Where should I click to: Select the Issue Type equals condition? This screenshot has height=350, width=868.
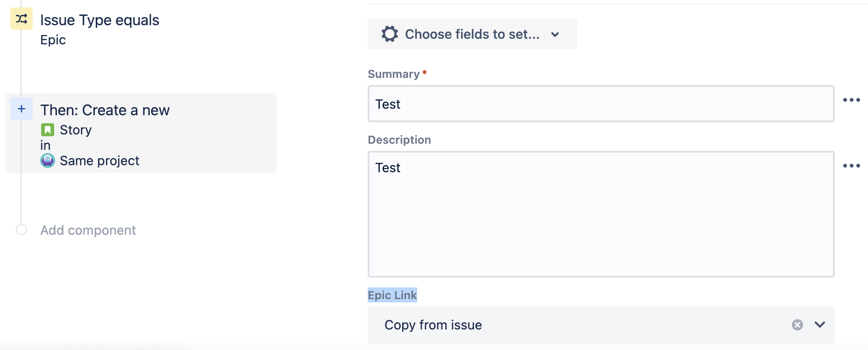(100, 20)
